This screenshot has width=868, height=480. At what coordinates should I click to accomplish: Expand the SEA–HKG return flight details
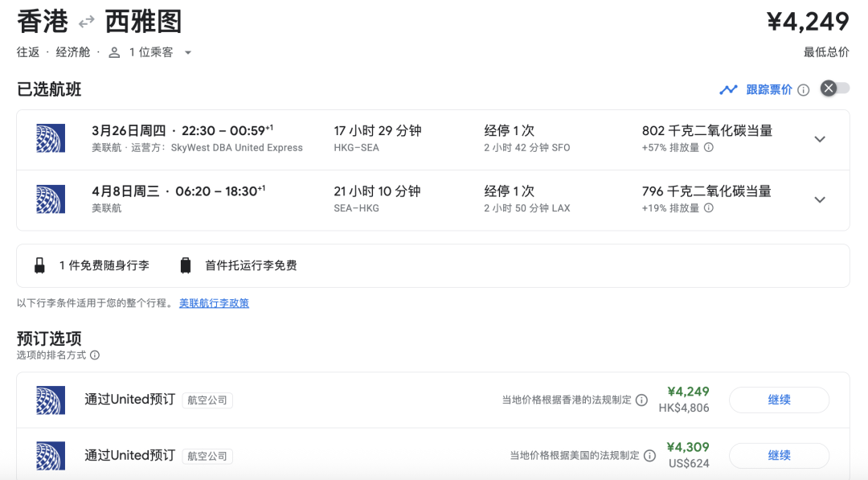pos(820,199)
